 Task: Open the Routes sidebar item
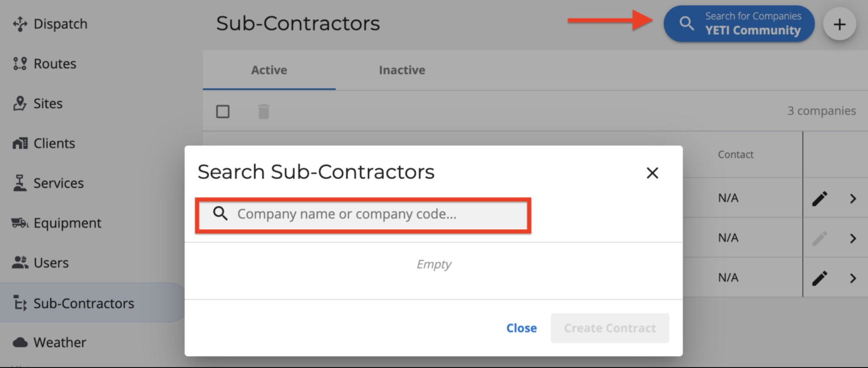click(44, 64)
